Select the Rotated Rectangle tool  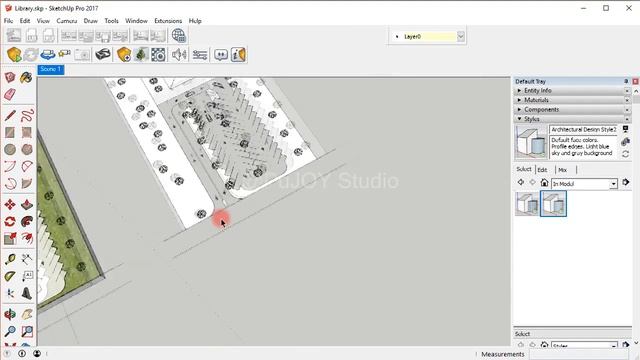27,132
